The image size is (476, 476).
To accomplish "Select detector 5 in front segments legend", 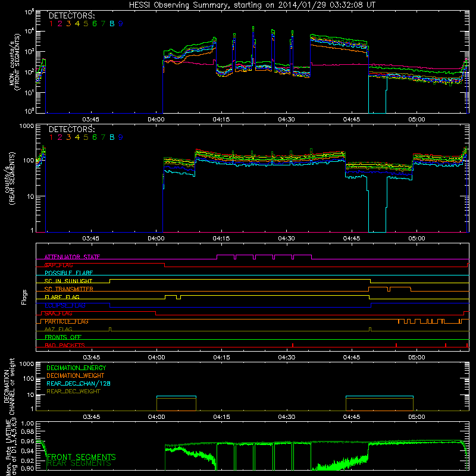I will click(x=86, y=24).
